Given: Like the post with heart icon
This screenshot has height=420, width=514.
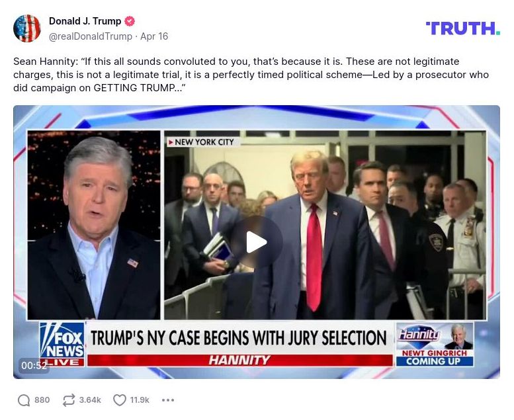Looking at the screenshot, I should 120,400.
